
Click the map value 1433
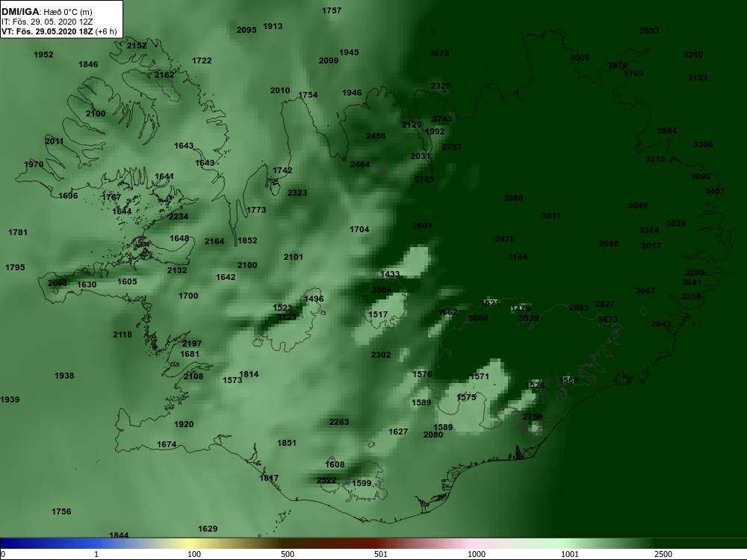[390, 274]
